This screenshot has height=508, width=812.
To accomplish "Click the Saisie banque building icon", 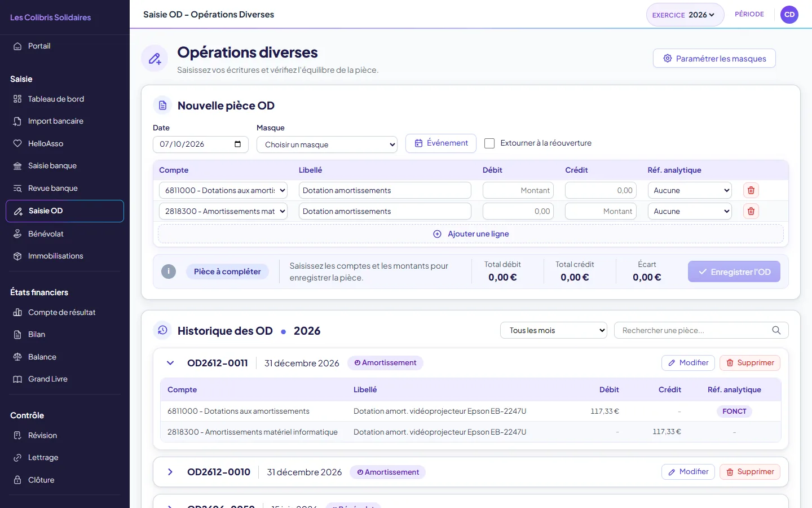I will pos(17,166).
